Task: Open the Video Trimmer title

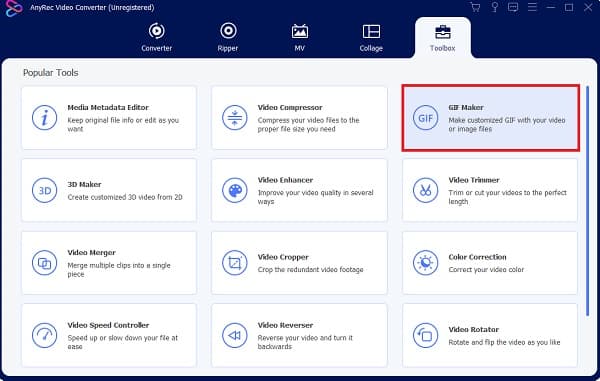Action: tap(474, 180)
